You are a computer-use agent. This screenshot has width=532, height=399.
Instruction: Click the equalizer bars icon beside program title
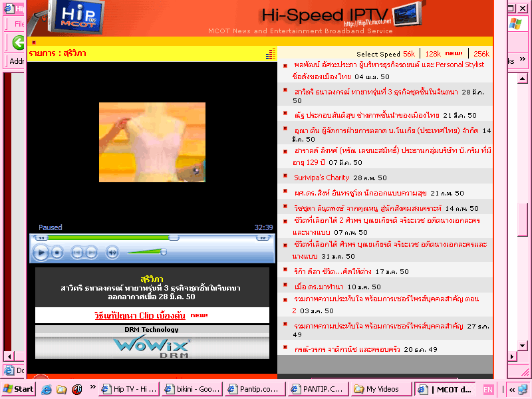(x=271, y=54)
